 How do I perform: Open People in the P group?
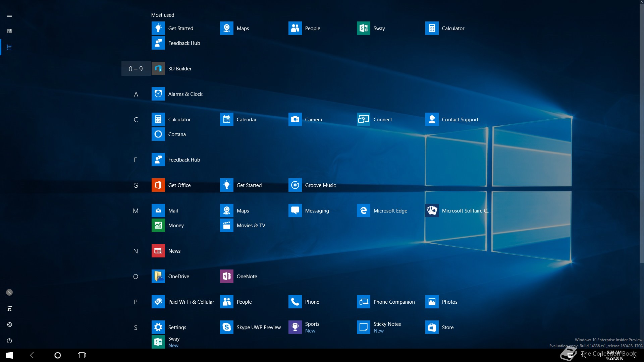tap(226, 302)
